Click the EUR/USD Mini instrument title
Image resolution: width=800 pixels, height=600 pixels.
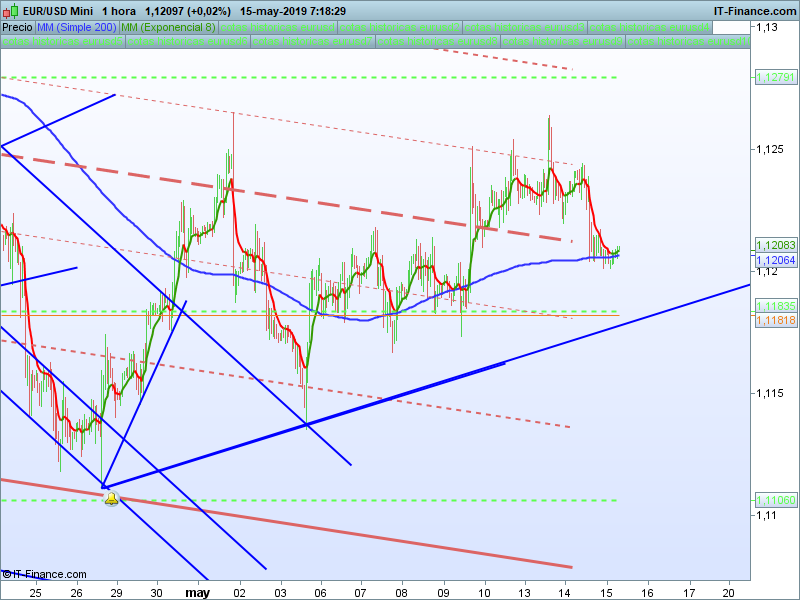(x=58, y=11)
